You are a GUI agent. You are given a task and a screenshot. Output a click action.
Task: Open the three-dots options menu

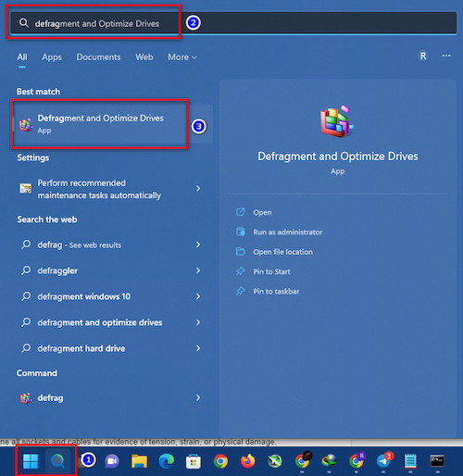(446, 56)
